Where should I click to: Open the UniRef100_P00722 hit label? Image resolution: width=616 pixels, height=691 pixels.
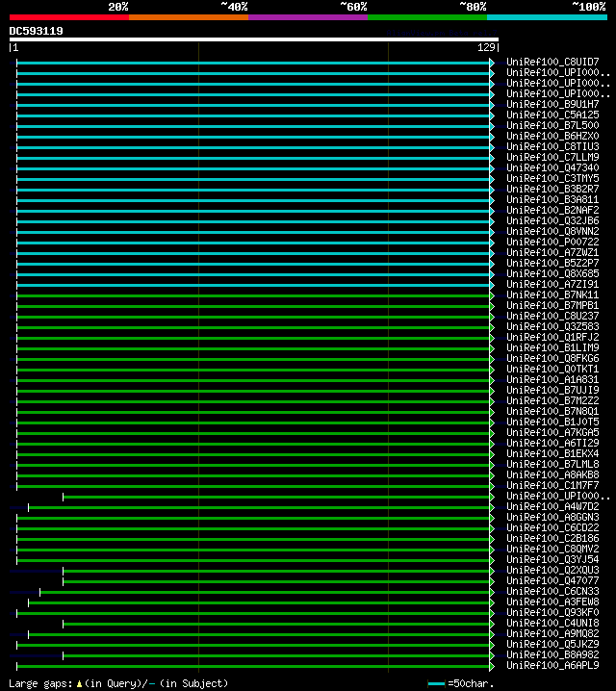tap(552, 242)
